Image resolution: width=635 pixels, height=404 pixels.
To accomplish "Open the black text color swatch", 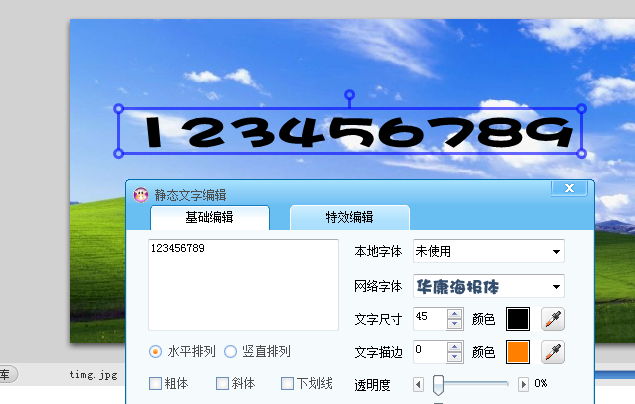I will pos(518,319).
